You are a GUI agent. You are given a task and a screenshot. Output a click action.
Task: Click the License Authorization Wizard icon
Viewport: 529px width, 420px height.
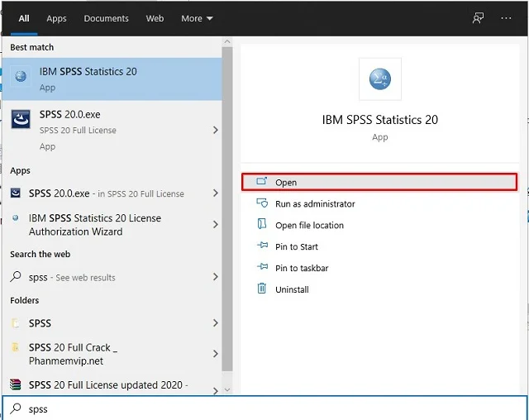[15, 218]
